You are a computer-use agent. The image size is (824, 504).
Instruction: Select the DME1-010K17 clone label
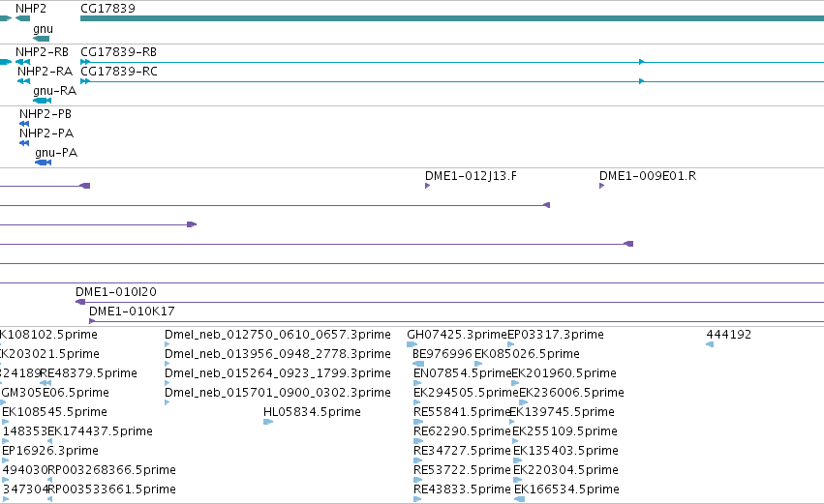132,311
